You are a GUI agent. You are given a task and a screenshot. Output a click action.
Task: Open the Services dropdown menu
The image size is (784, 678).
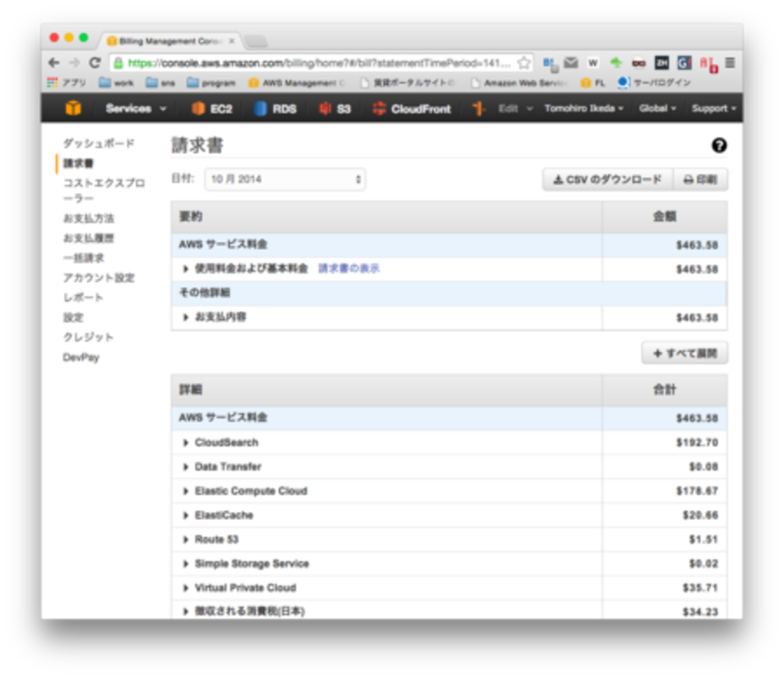136,109
